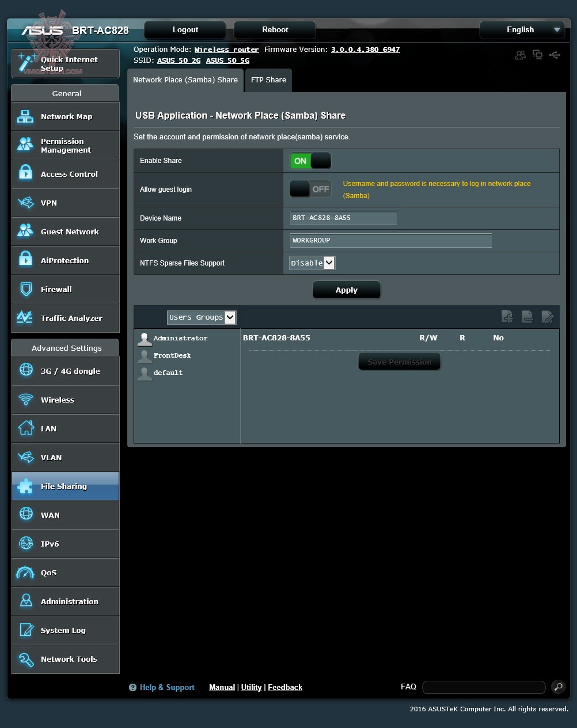
Task: Click the FAQ search input field
Action: point(484,687)
